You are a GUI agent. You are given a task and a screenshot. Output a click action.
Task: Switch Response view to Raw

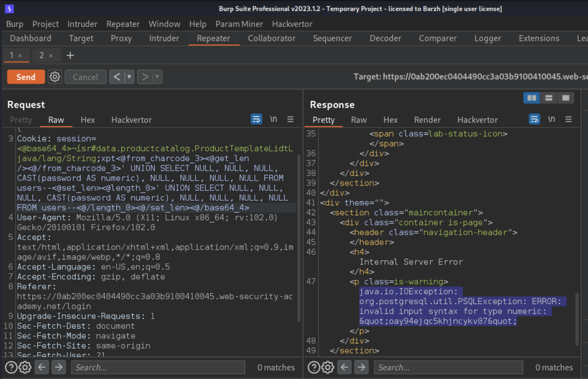(359, 120)
